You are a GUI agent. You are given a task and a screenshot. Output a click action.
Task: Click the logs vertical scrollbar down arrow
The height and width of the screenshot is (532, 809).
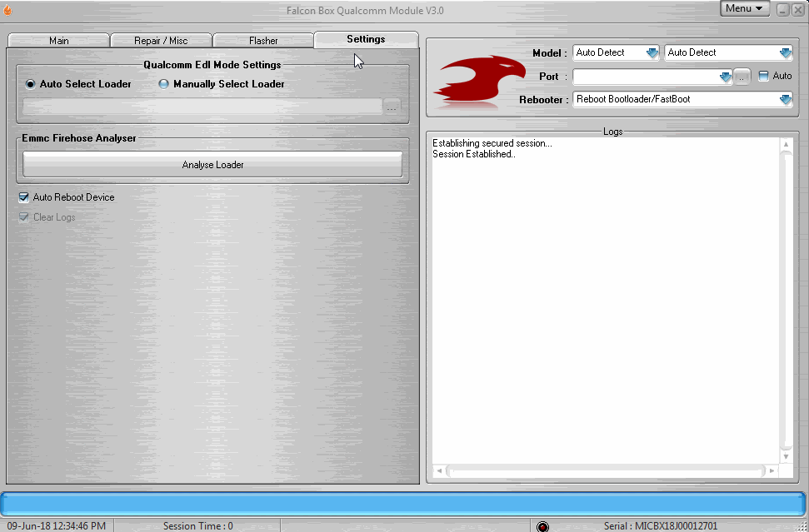[x=786, y=456]
